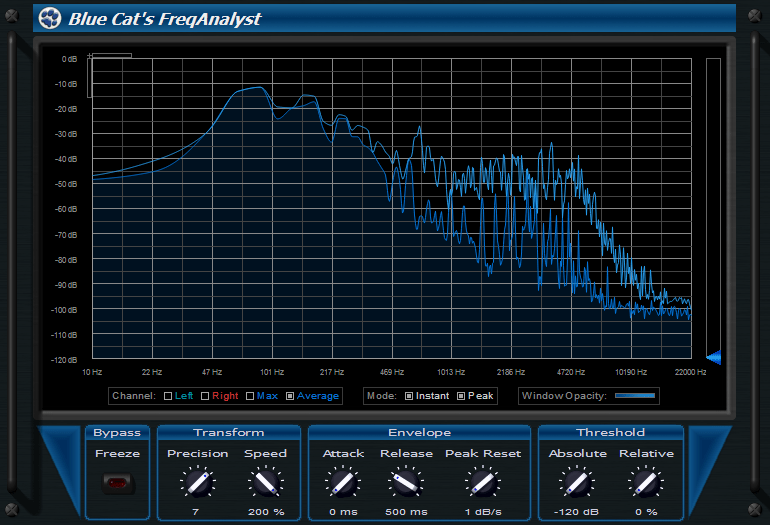This screenshot has height=525, width=770.
Task: Toggle the Freeze bypass switch
Action: tap(117, 484)
